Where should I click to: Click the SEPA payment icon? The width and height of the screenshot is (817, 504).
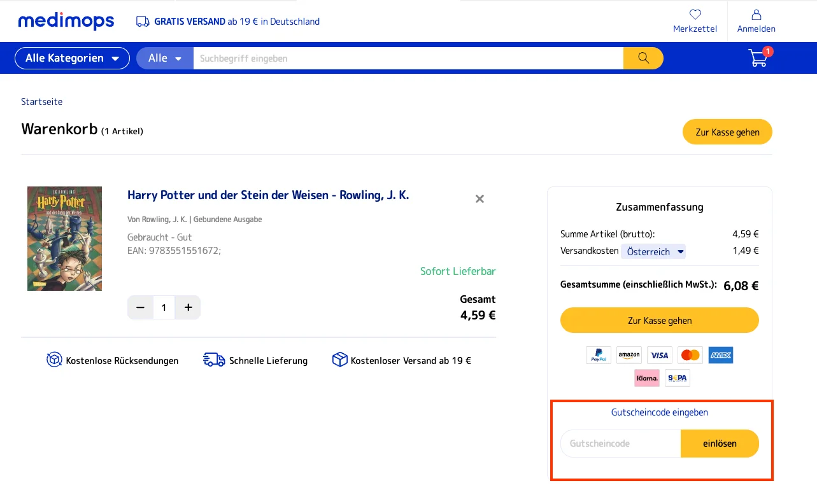(x=677, y=377)
